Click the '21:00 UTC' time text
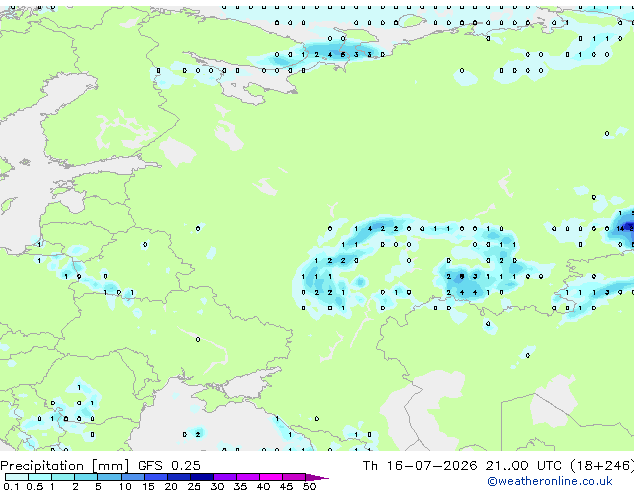634x490 pixels. [524, 466]
